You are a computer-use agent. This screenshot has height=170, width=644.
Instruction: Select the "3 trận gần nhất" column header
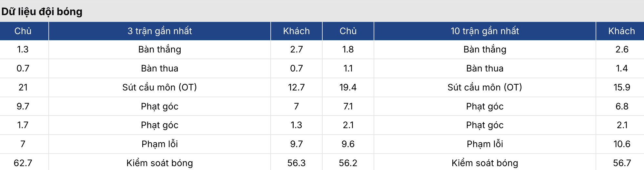click(160, 31)
